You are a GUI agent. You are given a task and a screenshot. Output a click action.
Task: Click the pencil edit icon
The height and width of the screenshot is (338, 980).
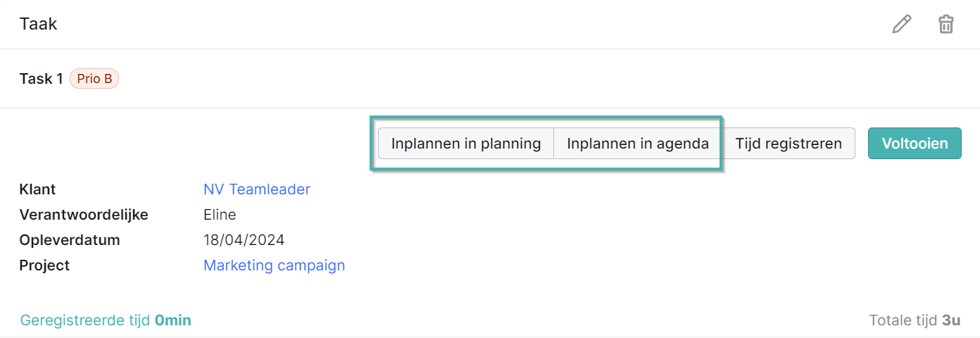[x=901, y=24]
